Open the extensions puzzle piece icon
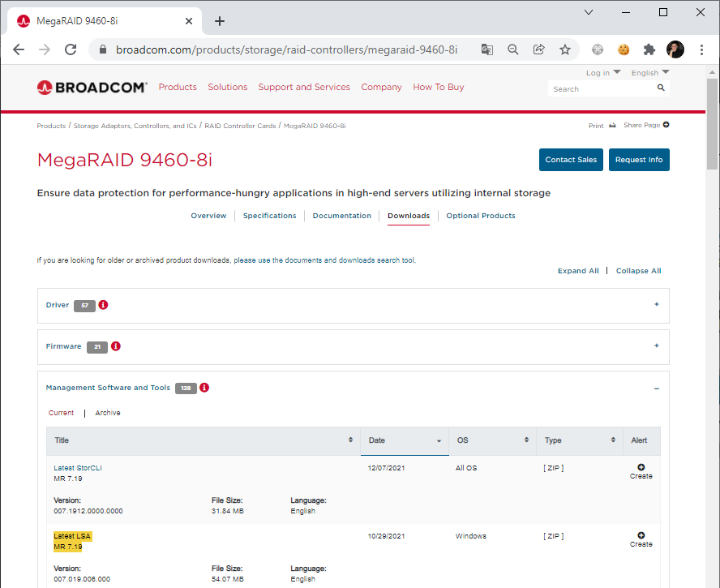The width and height of the screenshot is (720, 588). (x=649, y=49)
